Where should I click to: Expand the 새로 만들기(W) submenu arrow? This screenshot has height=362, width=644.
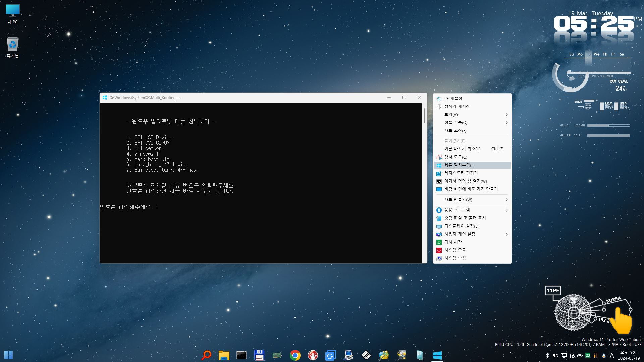click(x=506, y=200)
